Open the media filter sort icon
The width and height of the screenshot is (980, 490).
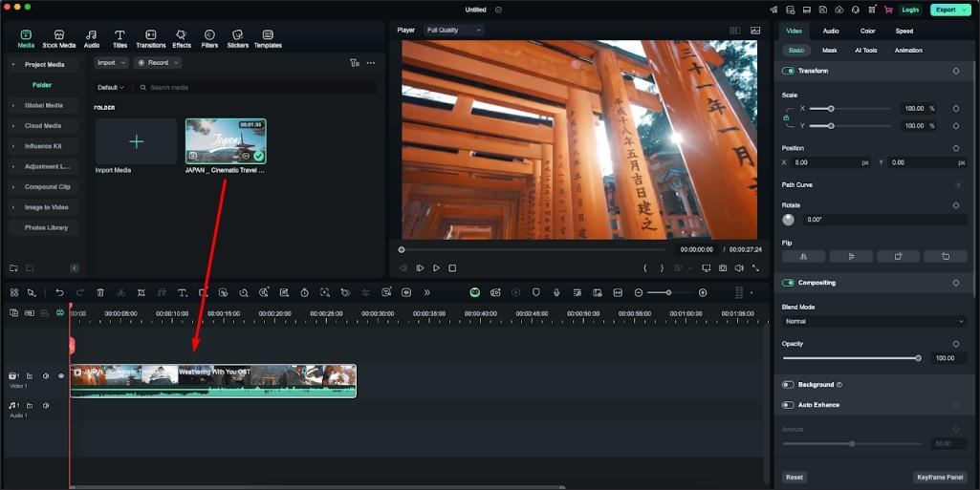point(355,62)
